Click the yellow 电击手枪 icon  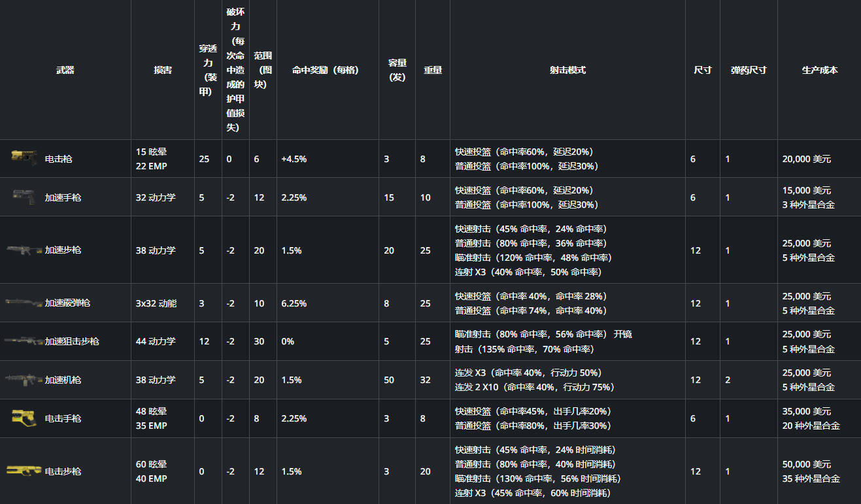tap(24, 418)
